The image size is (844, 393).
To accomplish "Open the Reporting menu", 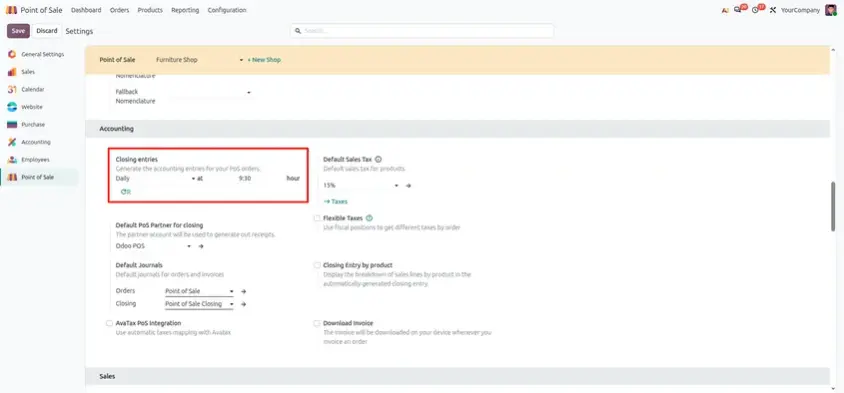I will click(x=185, y=10).
